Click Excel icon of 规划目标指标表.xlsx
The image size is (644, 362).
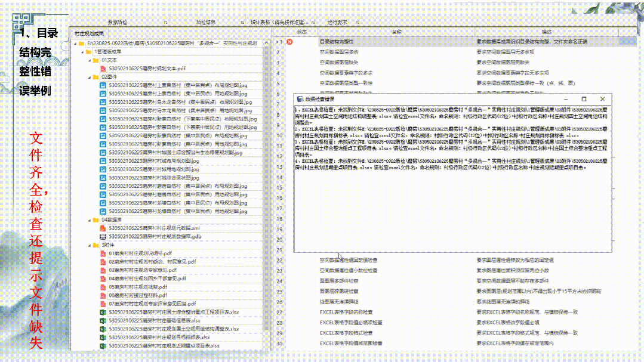tap(103, 338)
